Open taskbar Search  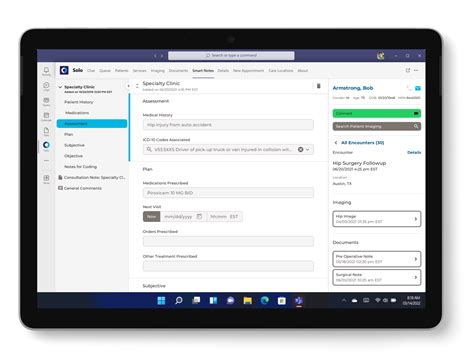pyautogui.click(x=179, y=301)
